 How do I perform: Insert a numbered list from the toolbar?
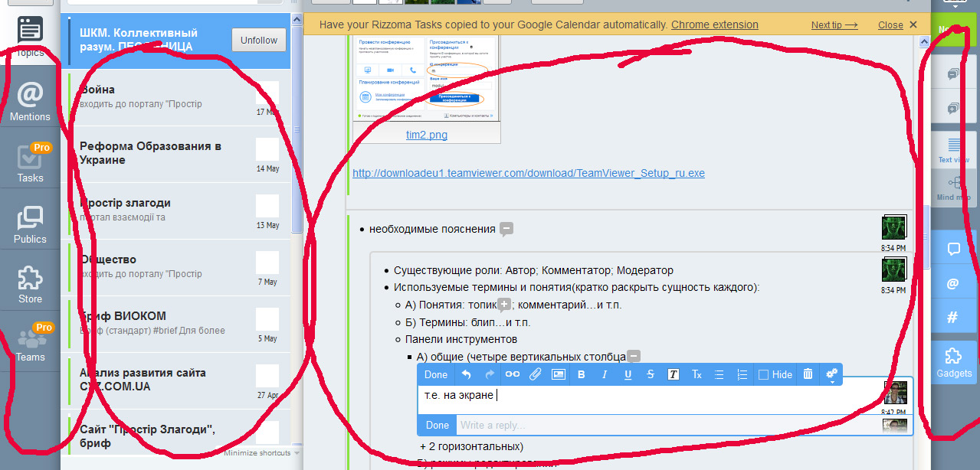click(742, 374)
